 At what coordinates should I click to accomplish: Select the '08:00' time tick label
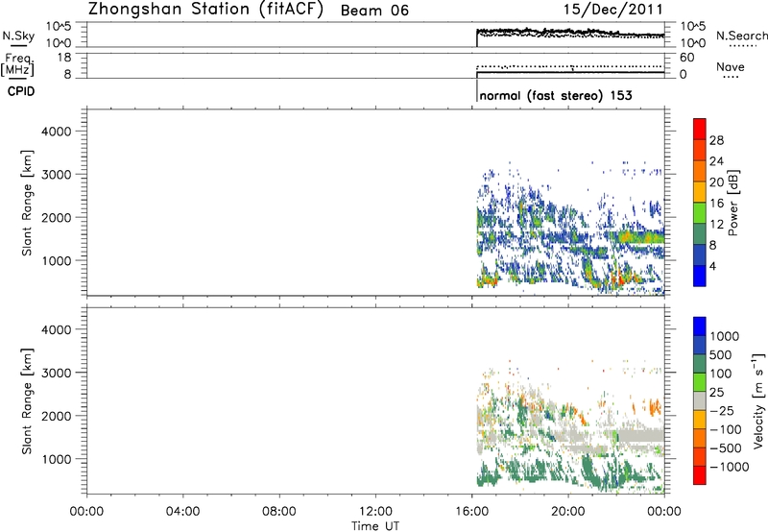coord(278,512)
